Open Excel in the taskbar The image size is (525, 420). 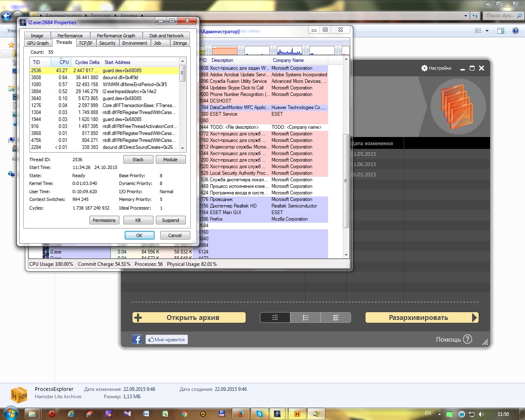165,414
